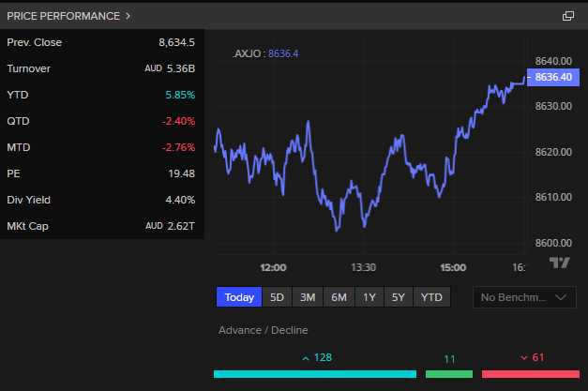Click the Div Yield row in stats

tap(101, 200)
